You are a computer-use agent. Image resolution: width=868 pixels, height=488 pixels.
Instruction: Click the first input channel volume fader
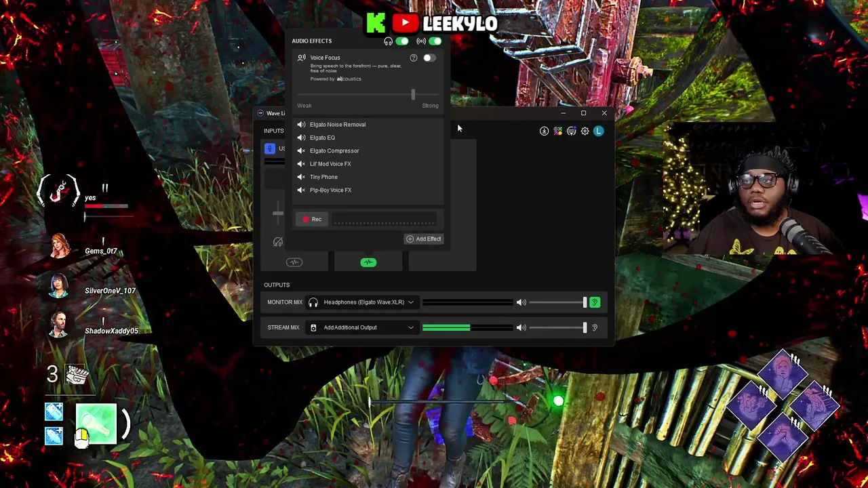[278, 214]
